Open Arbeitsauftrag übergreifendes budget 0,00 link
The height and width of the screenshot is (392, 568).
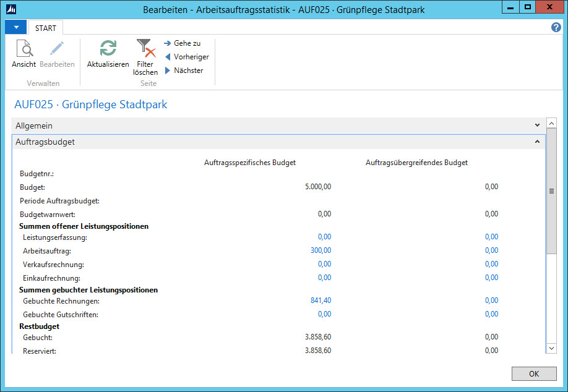(x=491, y=250)
